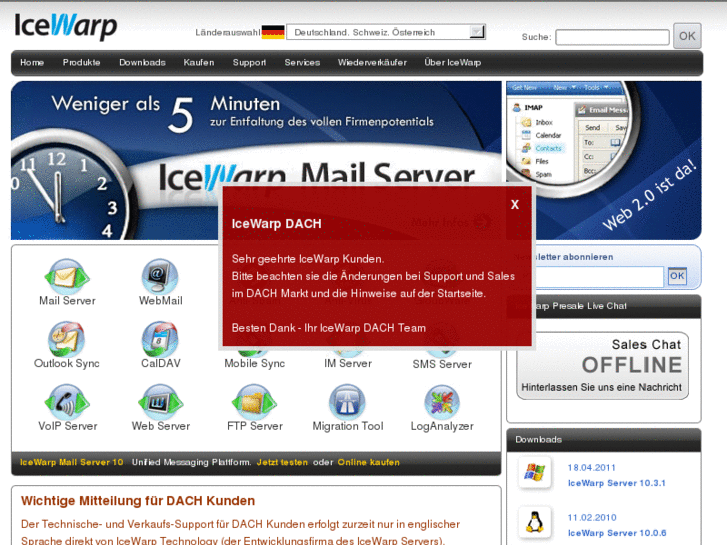
Task: Click the IceWarp Mail Server 10 link
Action: tap(71, 462)
